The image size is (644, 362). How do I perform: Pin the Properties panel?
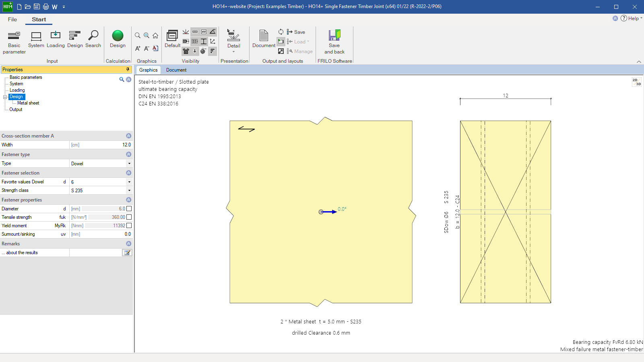point(128,70)
